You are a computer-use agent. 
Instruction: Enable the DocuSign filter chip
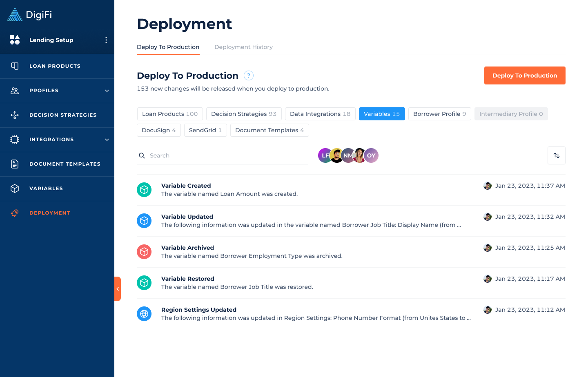(159, 130)
